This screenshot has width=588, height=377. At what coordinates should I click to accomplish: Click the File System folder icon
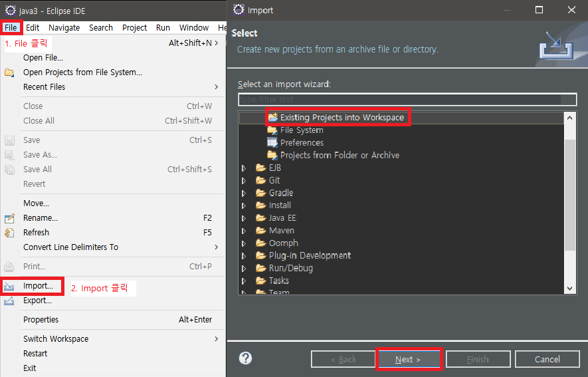pyautogui.click(x=272, y=130)
